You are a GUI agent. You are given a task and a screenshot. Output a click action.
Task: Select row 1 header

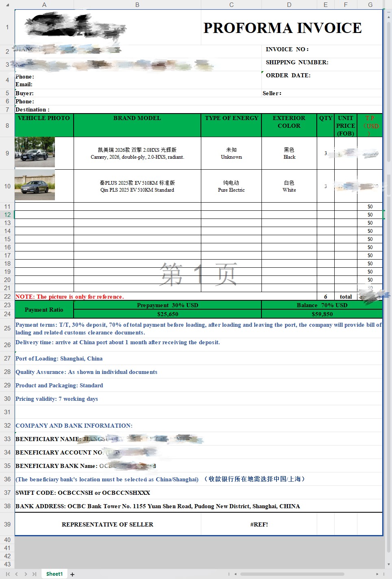tap(7, 27)
